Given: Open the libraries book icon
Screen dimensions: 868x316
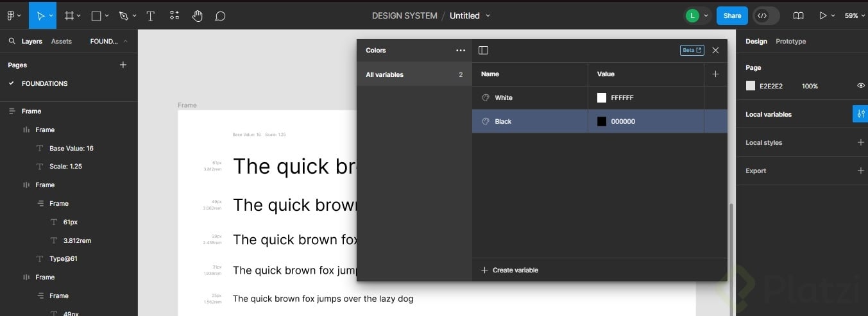Looking at the screenshot, I should click(x=798, y=15).
